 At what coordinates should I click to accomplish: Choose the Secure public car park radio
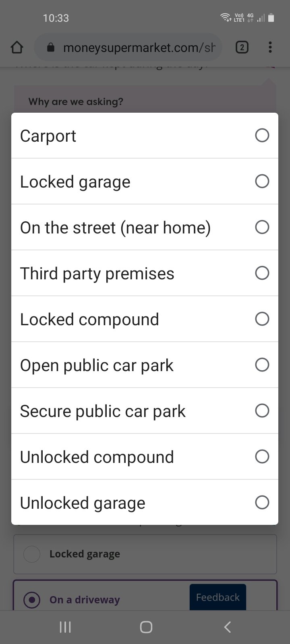coord(262,411)
